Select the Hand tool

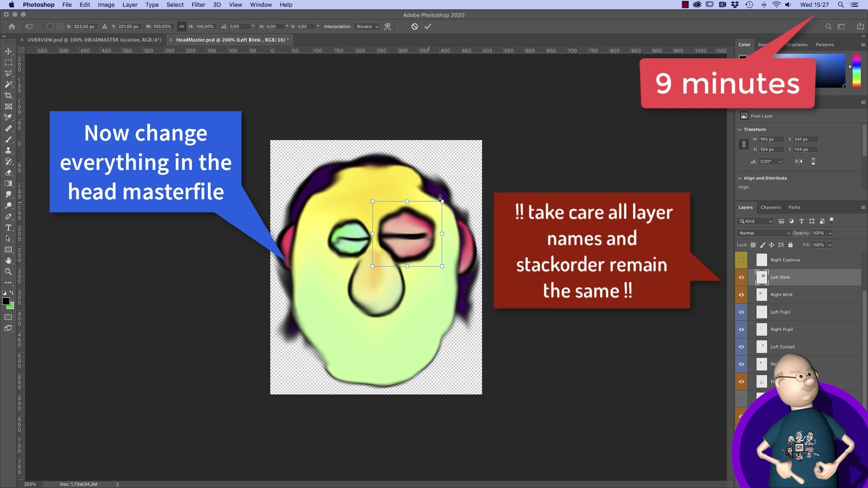[8, 261]
